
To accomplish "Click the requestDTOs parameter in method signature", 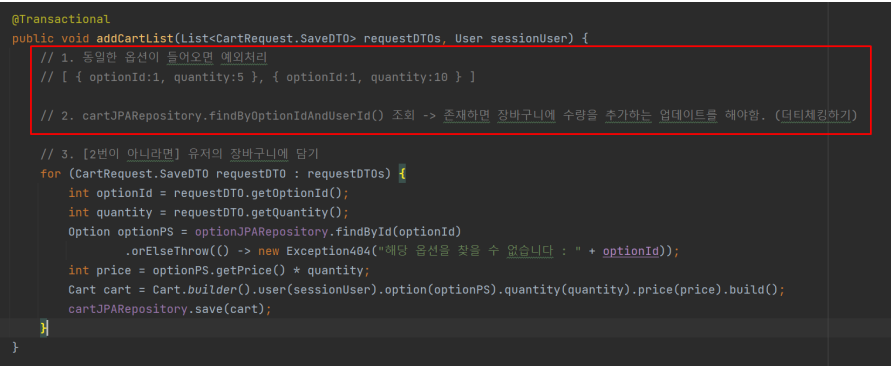I will tap(403, 39).
